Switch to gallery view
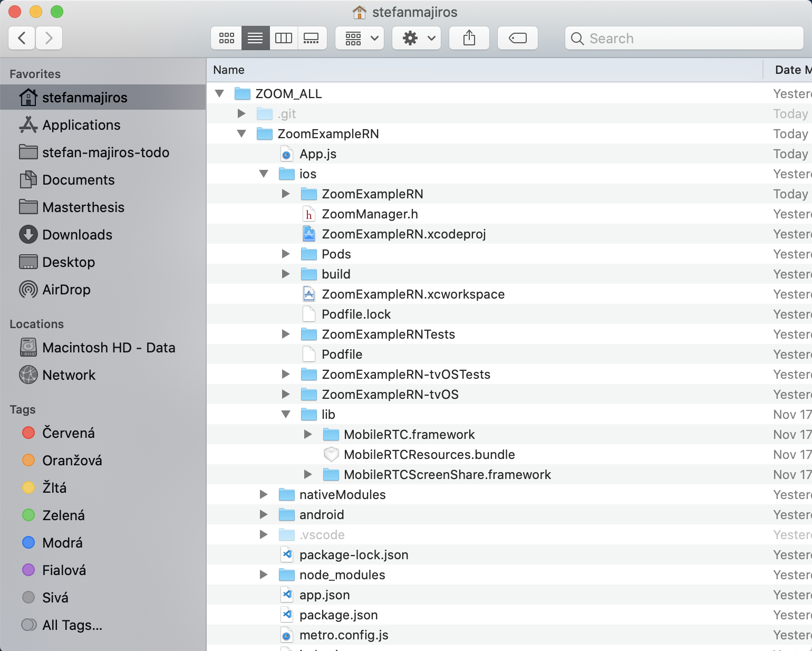 pyautogui.click(x=312, y=38)
